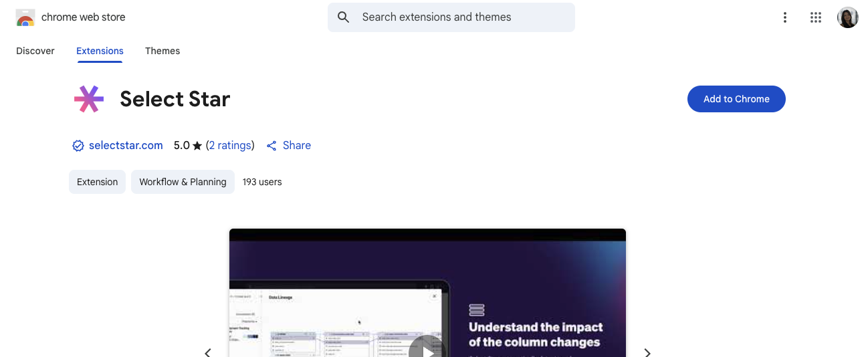This screenshot has width=868, height=357.
Task: Select the Workflow & Planning chip
Action: [x=183, y=182]
